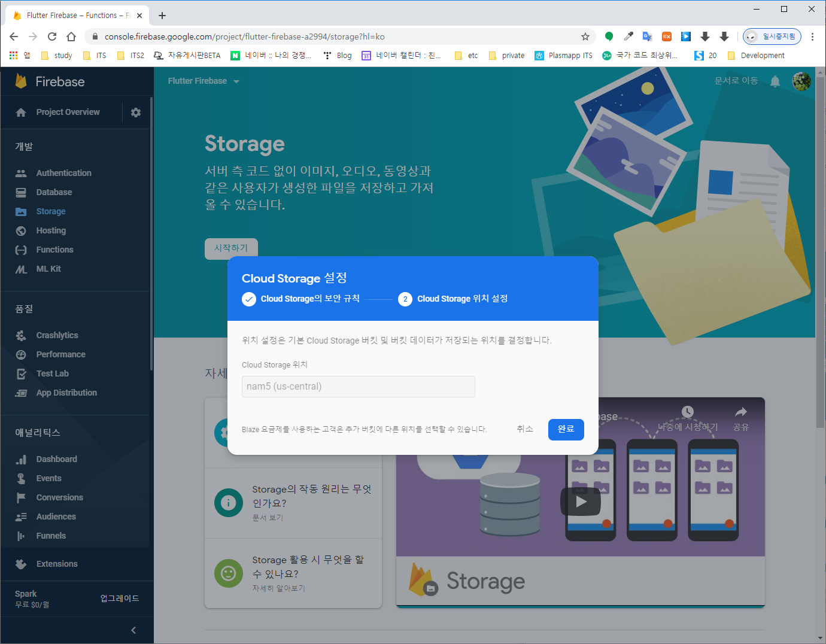
Task: Click the Conversions flag icon
Action: [x=21, y=497]
